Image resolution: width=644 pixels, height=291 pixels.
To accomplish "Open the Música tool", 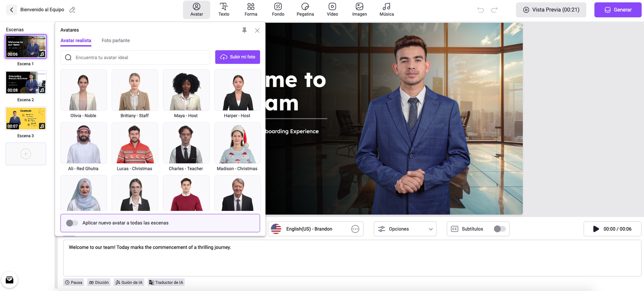I will [x=387, y=10].
